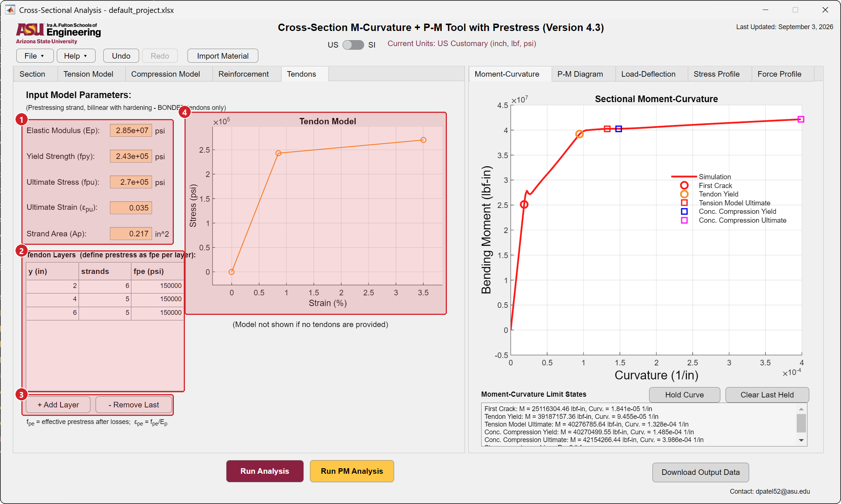Click the blue Conc. Compression Yield square marker
The width and height of the screenshot is (841, 504).
(x=618, y=129)
